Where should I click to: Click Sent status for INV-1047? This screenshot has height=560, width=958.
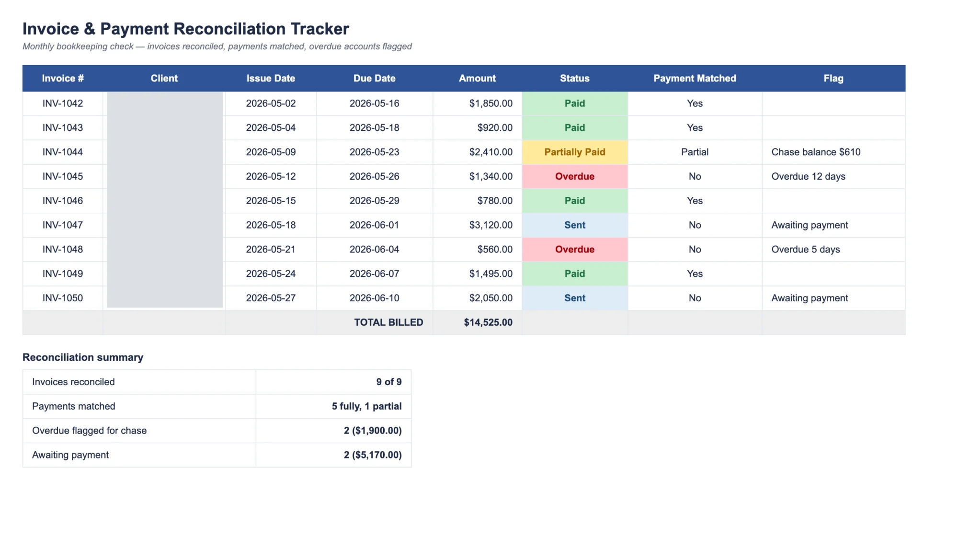(575, 225)
